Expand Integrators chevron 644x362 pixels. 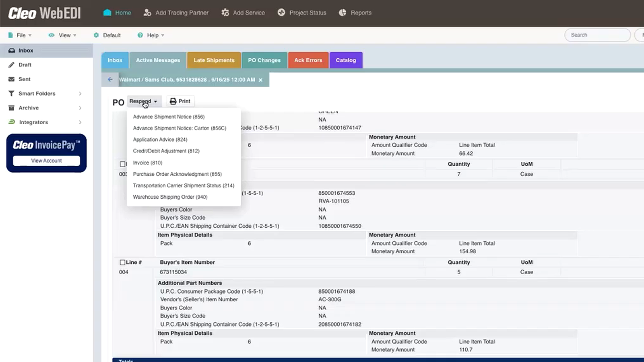point(80,122)
